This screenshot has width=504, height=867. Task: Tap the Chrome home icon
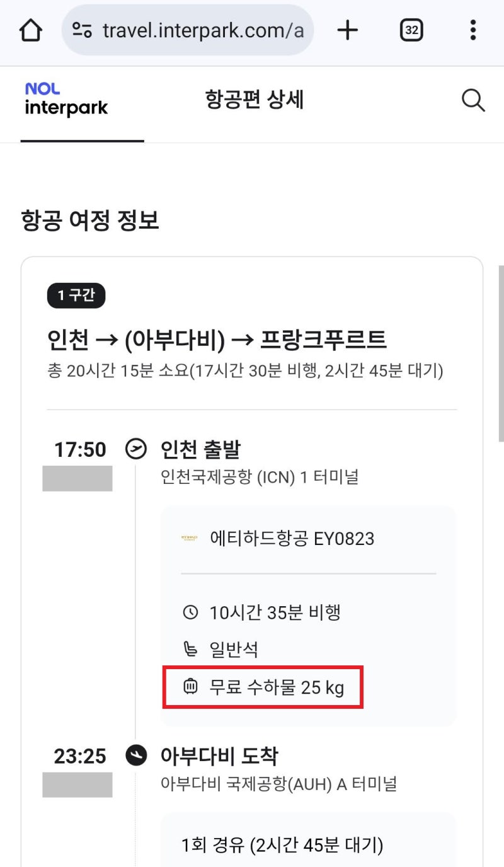(x=31, y=30)
